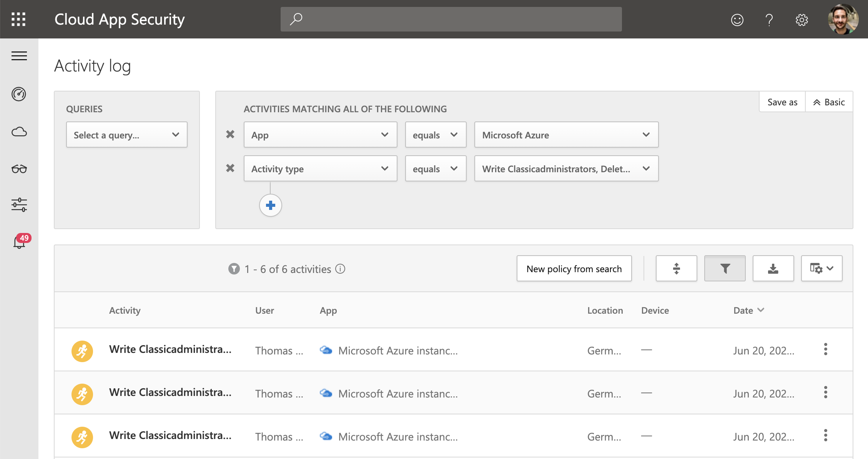The image size is (868, 459).
Task: Open the feedback smiley icon
Action: (x=737, y=20)
